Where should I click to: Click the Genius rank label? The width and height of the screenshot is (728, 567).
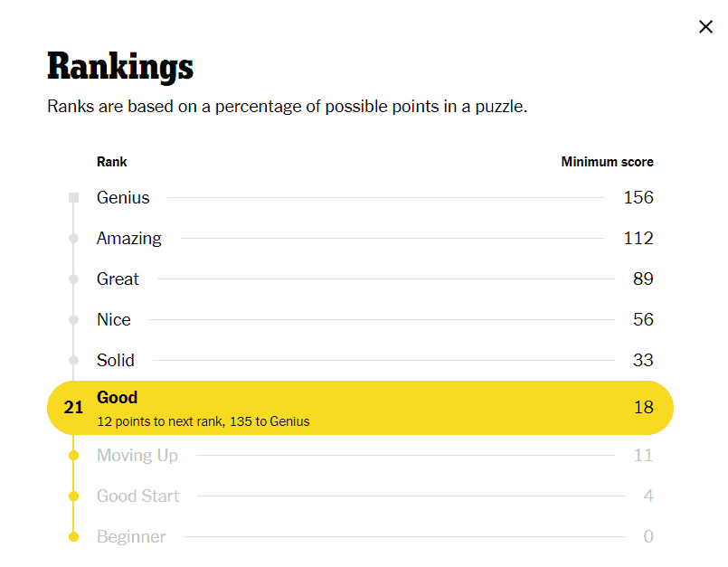coord(123,197)
